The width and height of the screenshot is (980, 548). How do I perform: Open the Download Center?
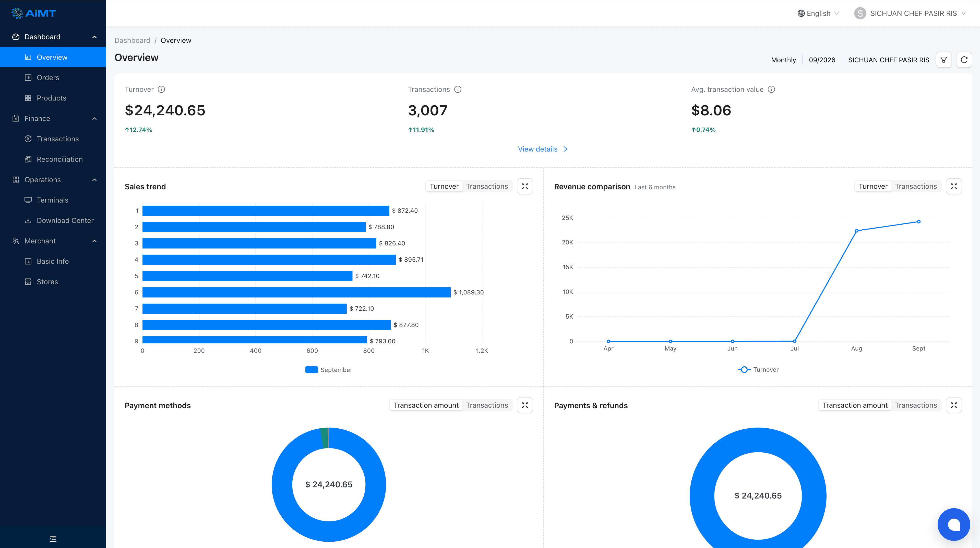(x=53, y=220)
